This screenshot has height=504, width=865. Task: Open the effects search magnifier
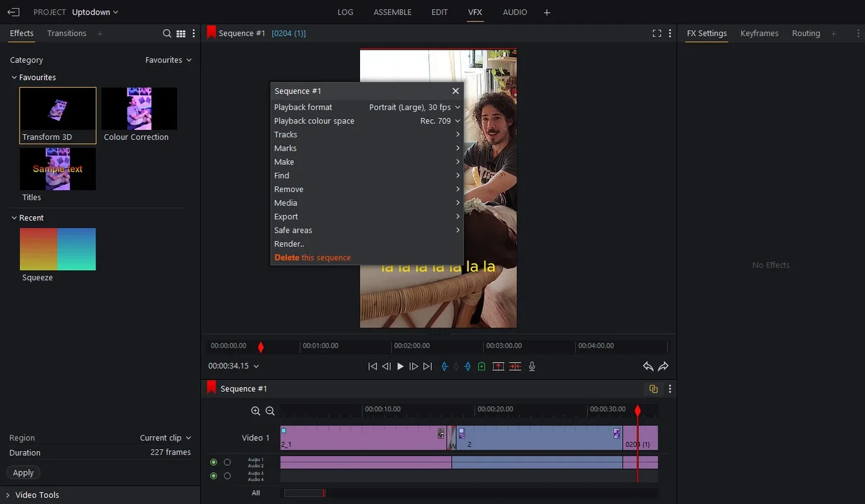pyautogui.click(x=167, y=33)
